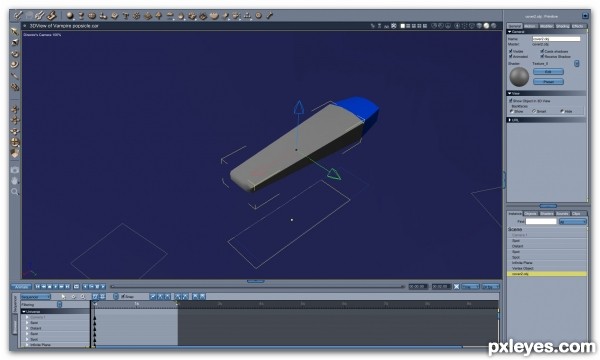Open the Sequencer dropdown in timeline
This screenshot has height=360, width=600.
click(36, 297)
